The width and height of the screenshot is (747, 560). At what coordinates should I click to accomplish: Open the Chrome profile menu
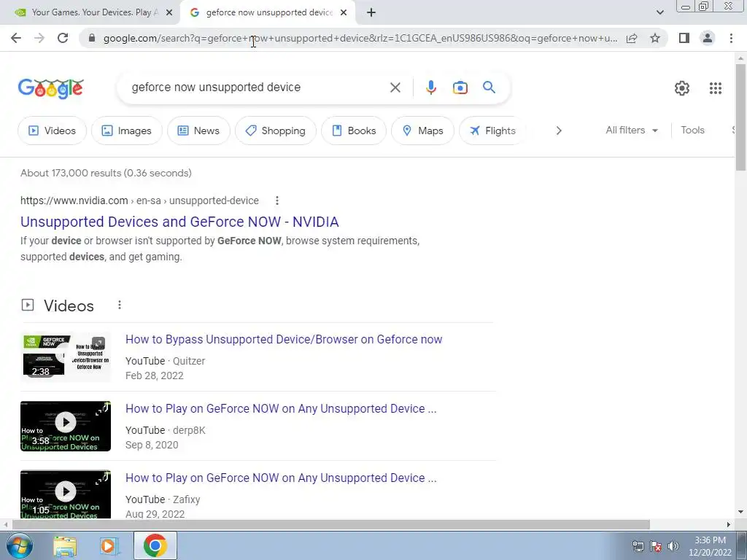[x=708, y=38]
